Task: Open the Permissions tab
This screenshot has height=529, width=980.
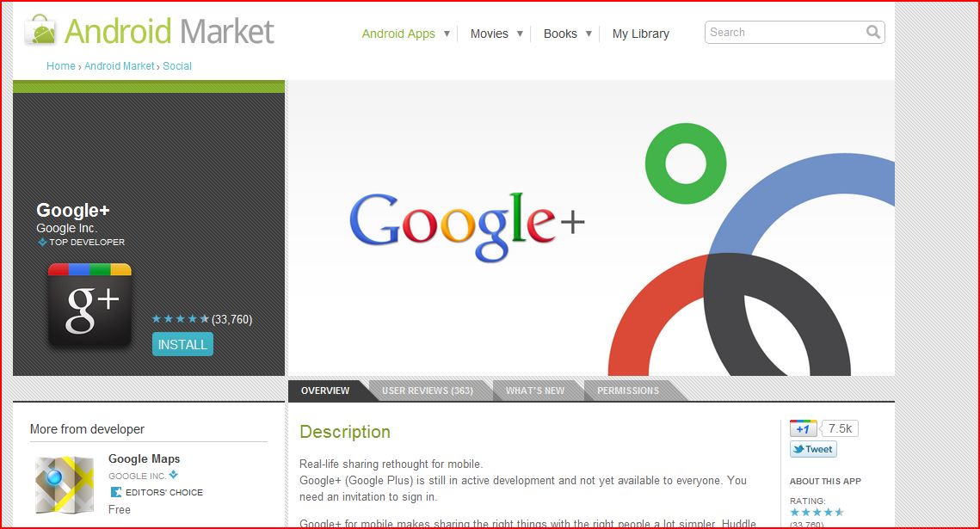Action: 628,391
